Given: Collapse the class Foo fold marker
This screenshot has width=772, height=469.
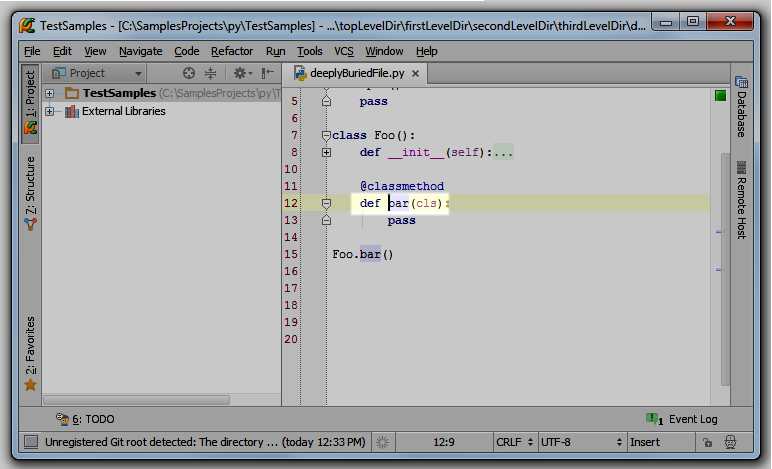Looking at the screenshot, I should click(326, 135).
